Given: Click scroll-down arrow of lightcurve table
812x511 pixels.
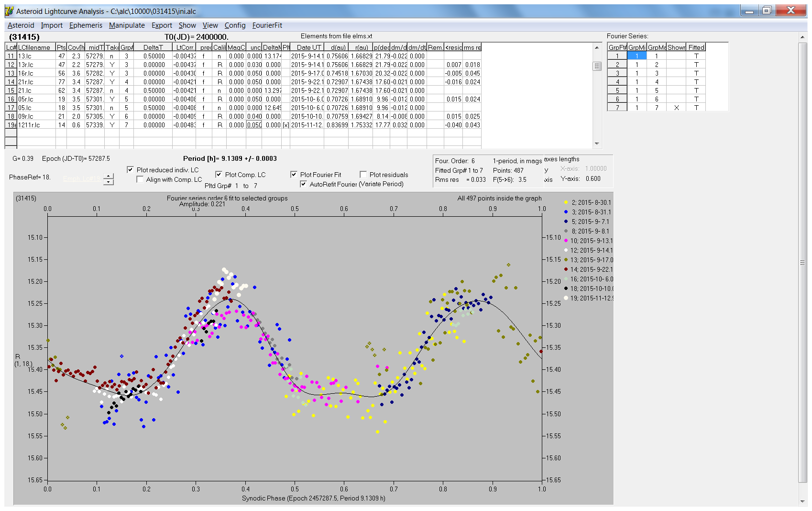Looking at the screenshot, I should 596,144.
